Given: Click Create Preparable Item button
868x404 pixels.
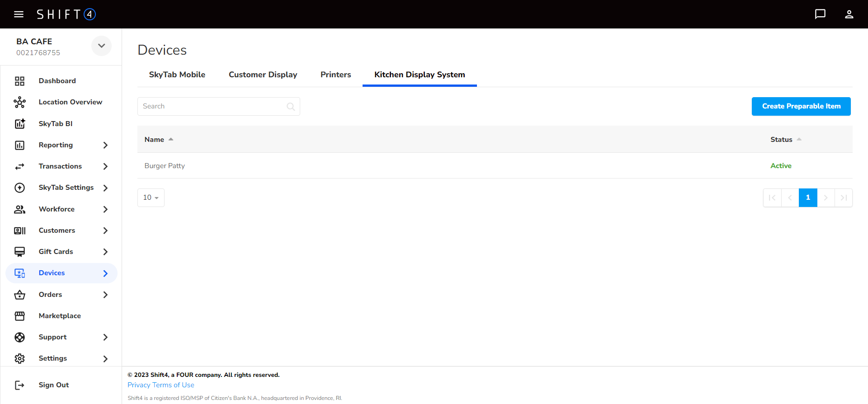Looking at the screenshot, I should tap(801, 107).
